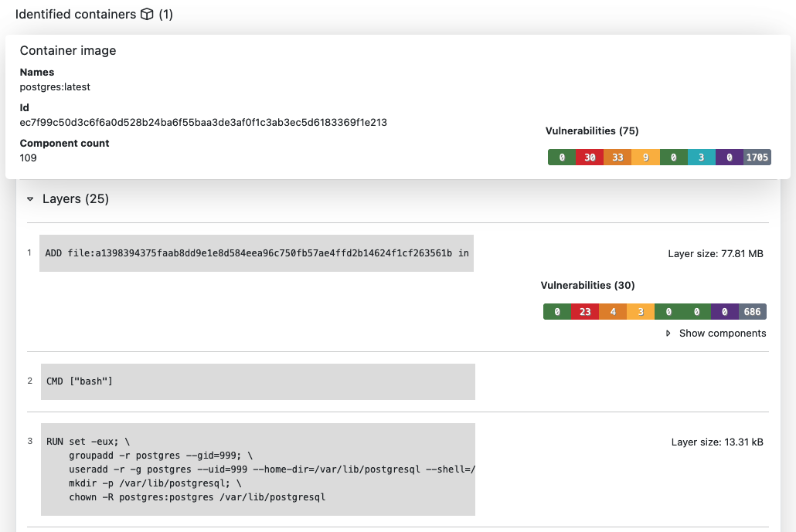Click the Layers (25) label
Image resolution: width=796 pixels, height=532 pixels.
[x=76, y=198]
